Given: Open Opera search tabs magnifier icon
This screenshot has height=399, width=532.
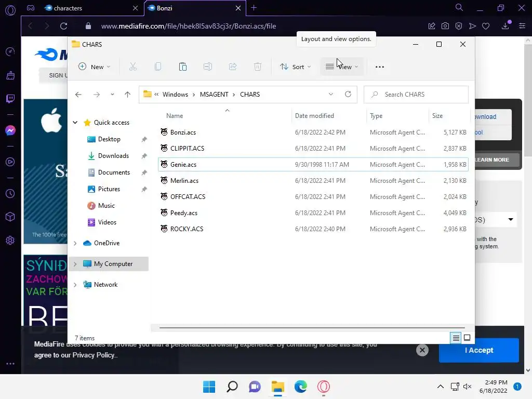Looking at the screenshot, I should [x=459, y=7].
